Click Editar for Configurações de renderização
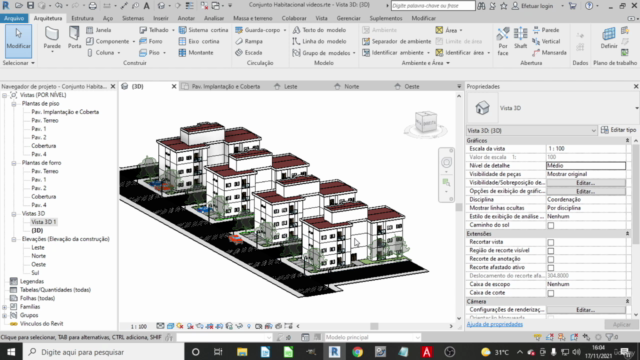The width and height of the screenshot is (640, 360). pos(586,310)
